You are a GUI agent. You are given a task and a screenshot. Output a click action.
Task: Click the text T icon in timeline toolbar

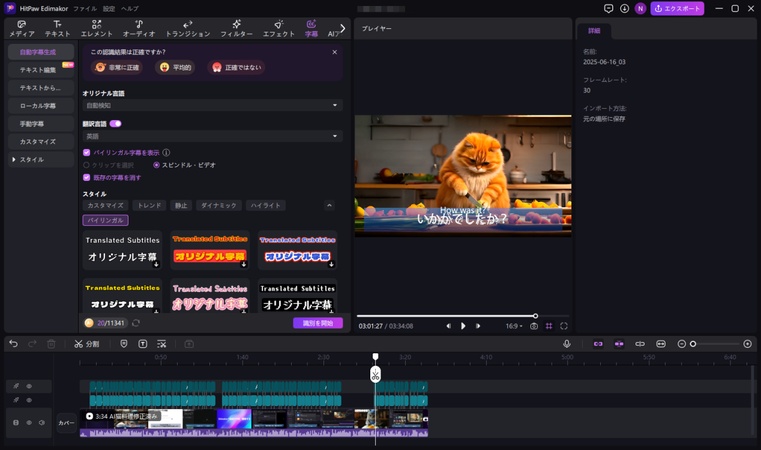click(143, 344)
